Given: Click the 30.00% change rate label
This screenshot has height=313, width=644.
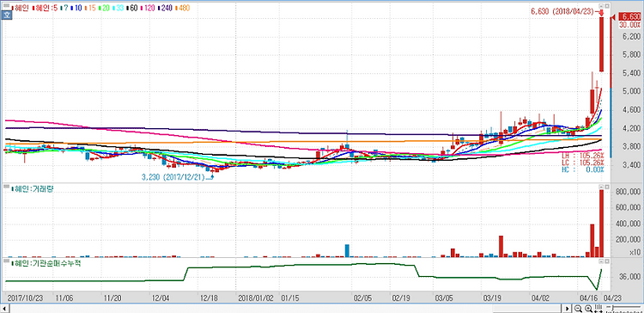Looking at the screenshot, I should point(630,25).
